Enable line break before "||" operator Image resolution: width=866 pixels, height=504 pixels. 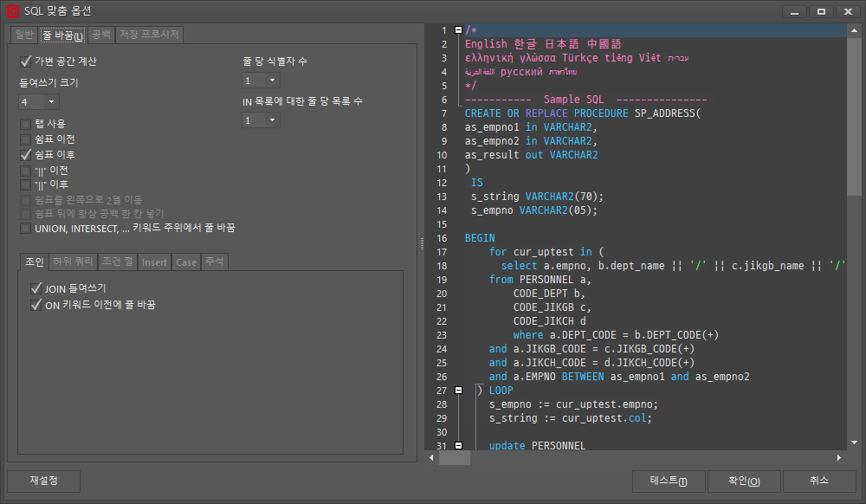click(x=26, y=170)
